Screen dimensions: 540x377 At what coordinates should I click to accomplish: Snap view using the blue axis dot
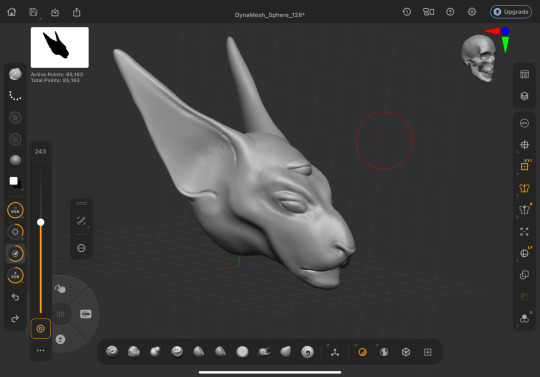coord(505,31)
